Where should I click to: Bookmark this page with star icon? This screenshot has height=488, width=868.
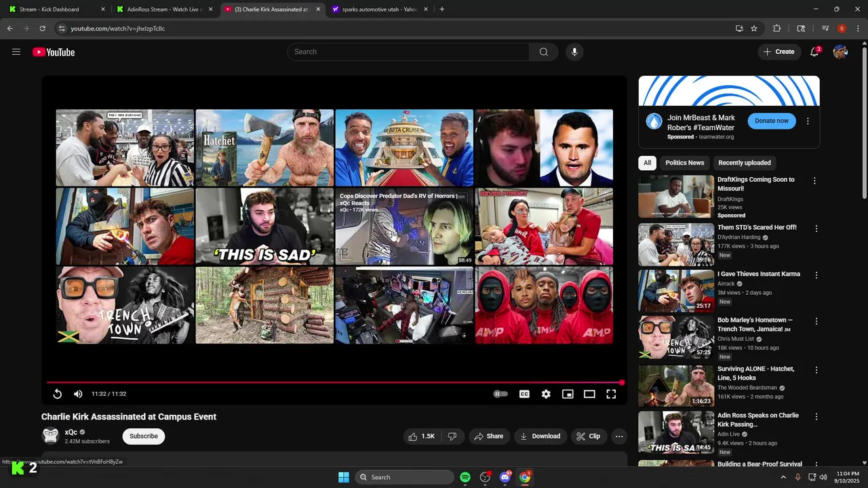pos(754,28)
